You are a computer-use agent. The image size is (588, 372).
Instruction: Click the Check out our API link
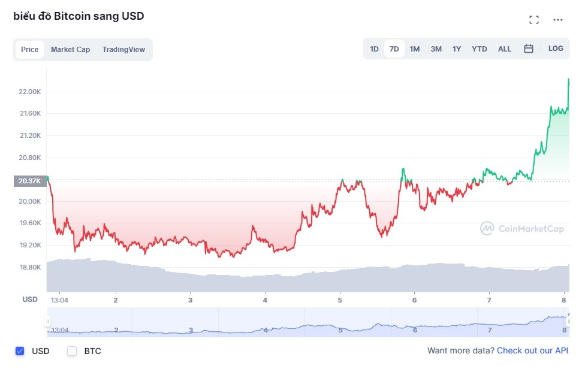(532, 351)
